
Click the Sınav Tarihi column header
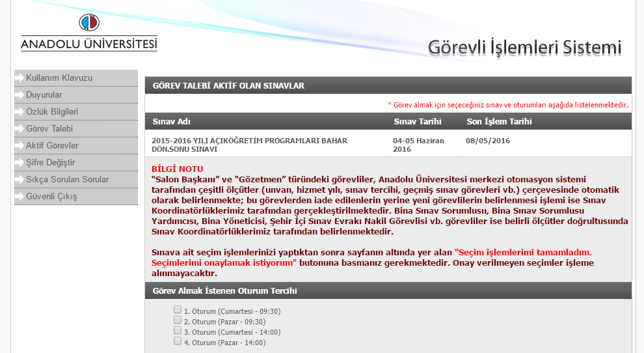click(418, 122)
